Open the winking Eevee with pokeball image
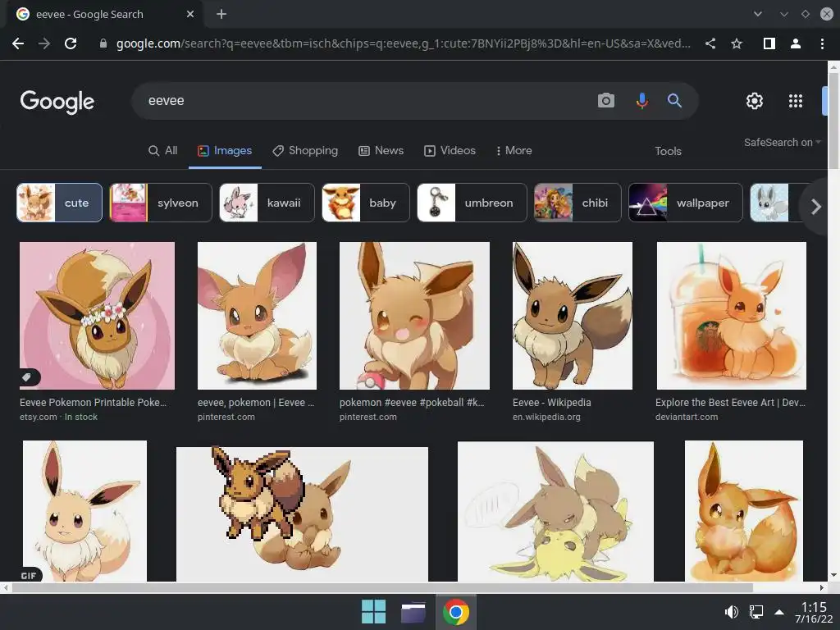This screenshot has height=630, width=840. coord(414,316)
